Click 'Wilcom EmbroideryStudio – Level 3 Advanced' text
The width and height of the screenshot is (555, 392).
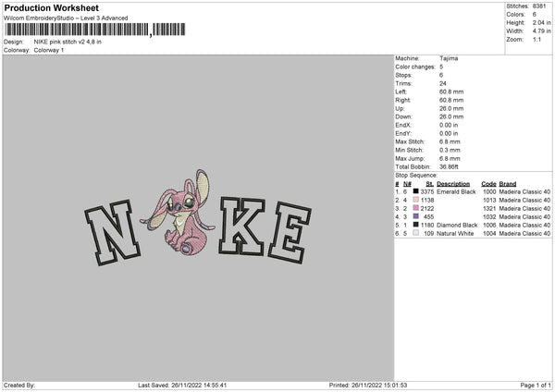pos(66,18)
